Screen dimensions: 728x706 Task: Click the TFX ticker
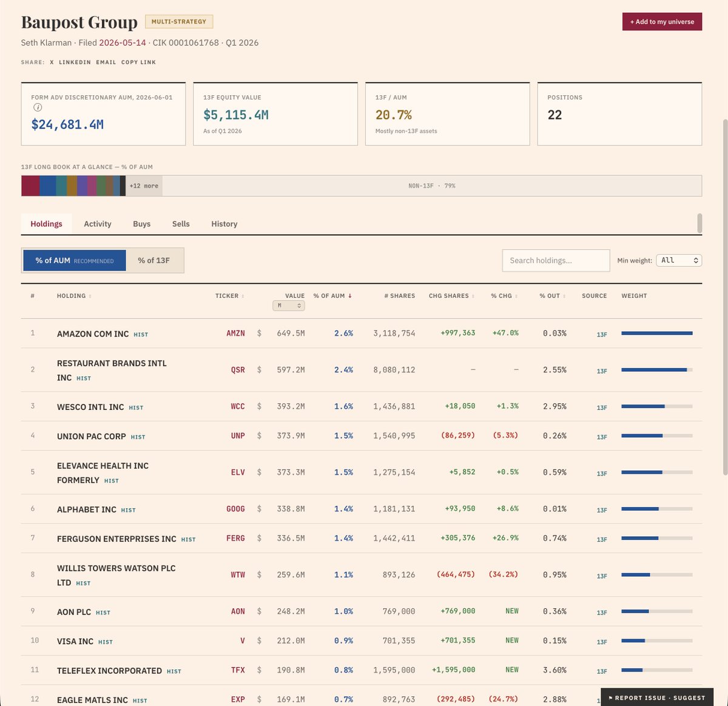pyautogui.click(x=238, y=670)
